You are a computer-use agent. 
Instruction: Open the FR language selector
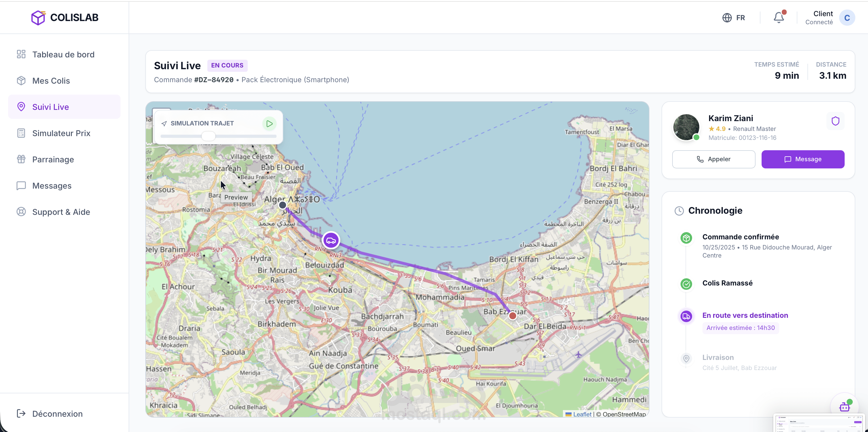[x=734, y=18]
